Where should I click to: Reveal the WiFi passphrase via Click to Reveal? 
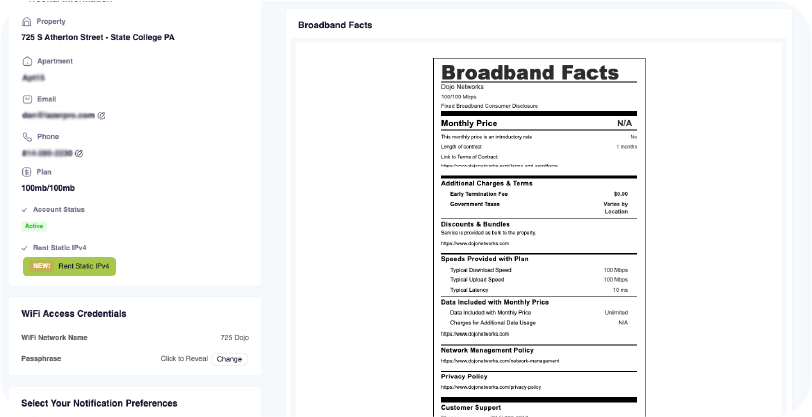tap(182, 358)
